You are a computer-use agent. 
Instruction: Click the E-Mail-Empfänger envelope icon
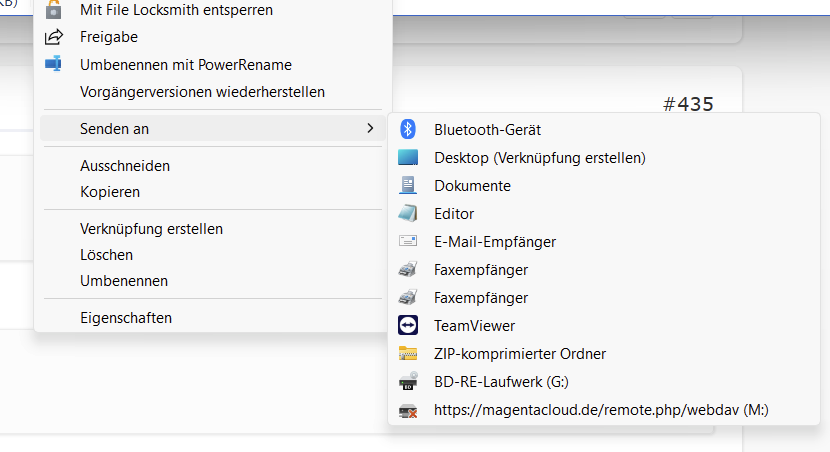[407, 241]
